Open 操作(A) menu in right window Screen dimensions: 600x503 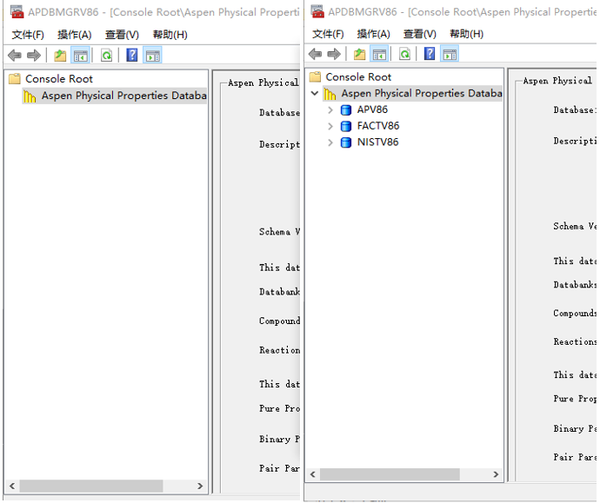[373, 34]
